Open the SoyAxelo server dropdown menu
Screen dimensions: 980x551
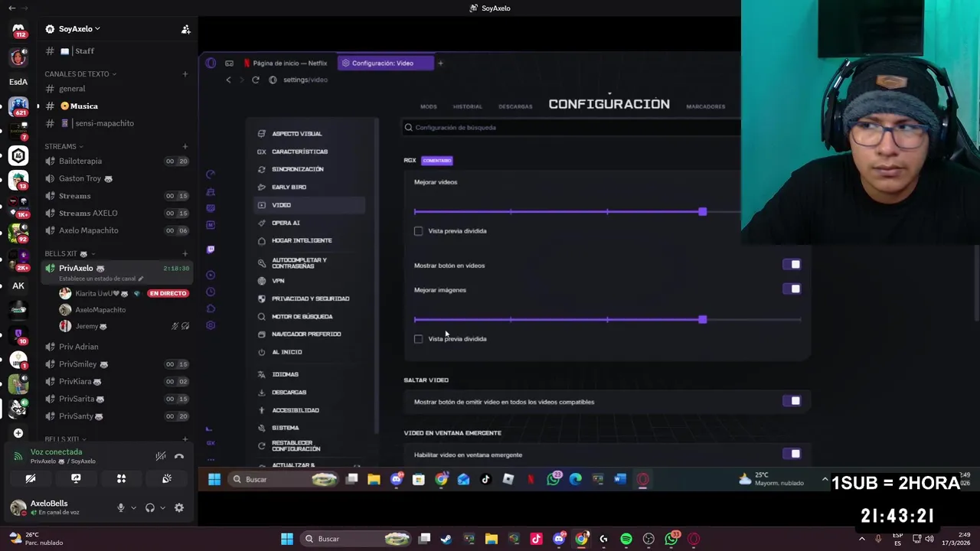pyautogui.click(x=73, y=29)
